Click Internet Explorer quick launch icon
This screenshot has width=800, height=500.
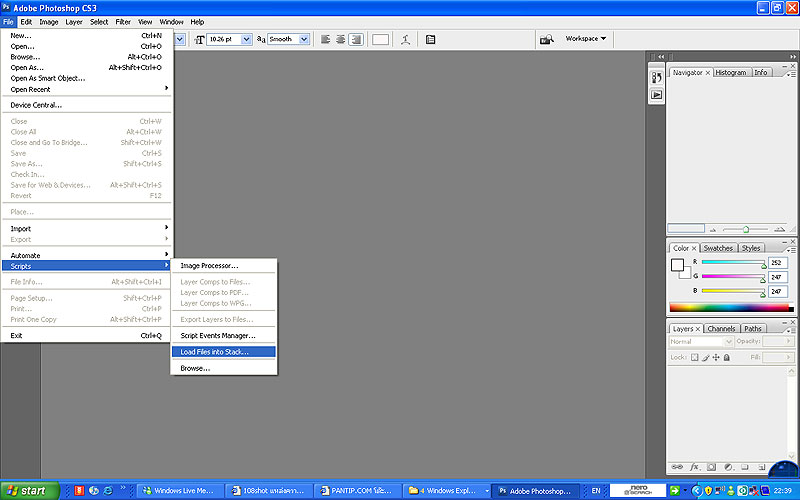click(x=108, y=491)
